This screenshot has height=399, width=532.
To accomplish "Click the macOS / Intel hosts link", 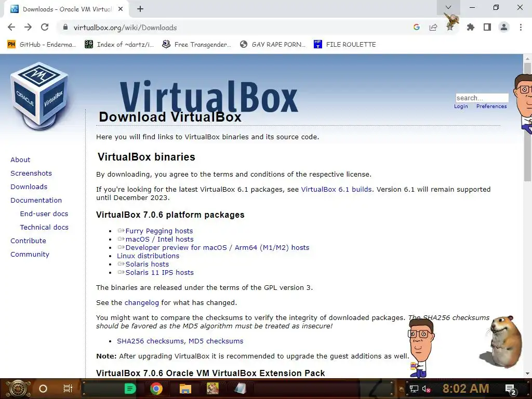I will (x=159, y=239).
